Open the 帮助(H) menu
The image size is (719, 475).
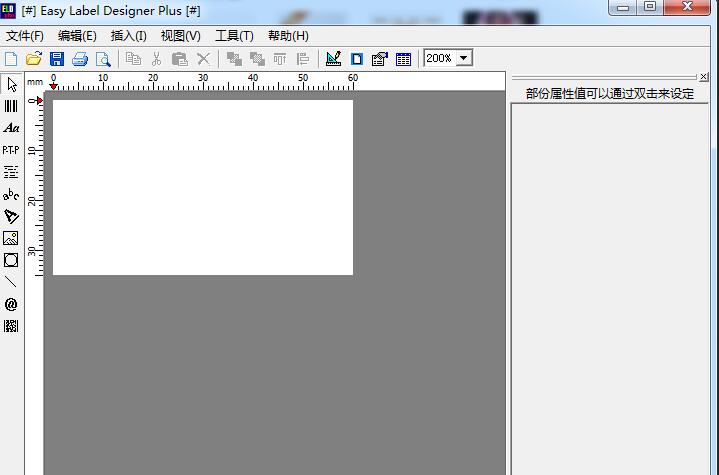[288, 36]
